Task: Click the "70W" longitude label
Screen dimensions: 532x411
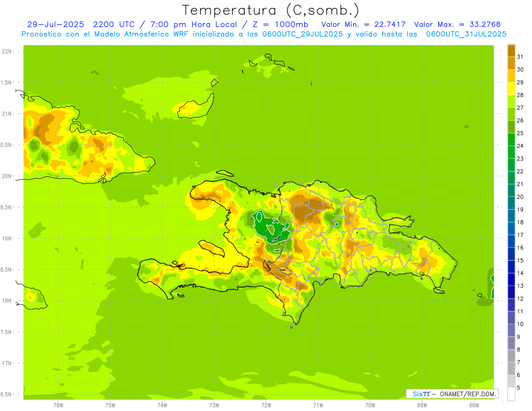Action: 370,405
